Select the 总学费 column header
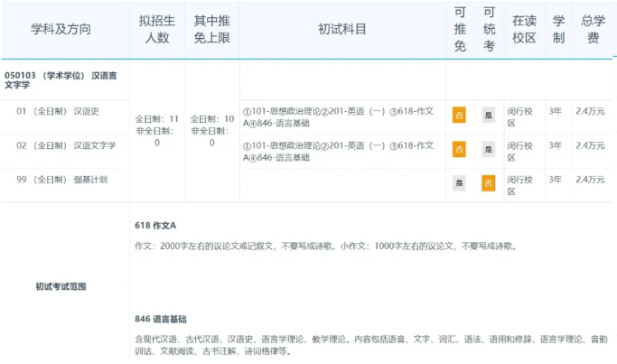This screenshot has height=364, width=617. click(592, 30)
